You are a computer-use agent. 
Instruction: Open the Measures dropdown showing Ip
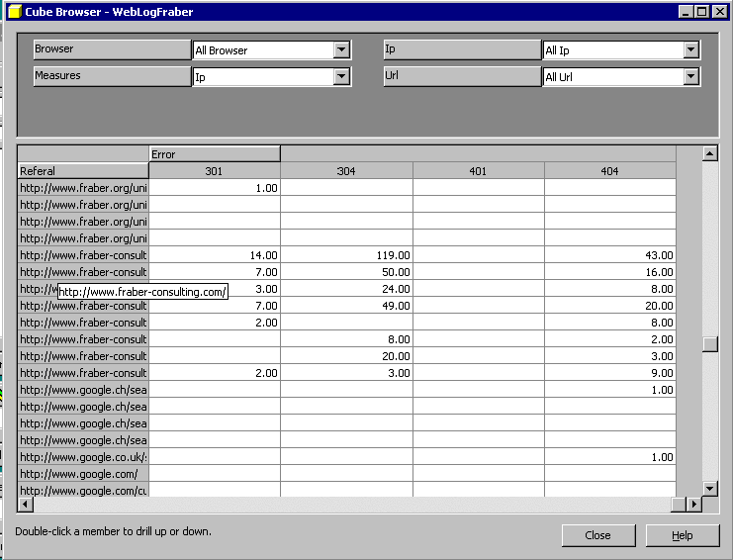click(342, 76)
